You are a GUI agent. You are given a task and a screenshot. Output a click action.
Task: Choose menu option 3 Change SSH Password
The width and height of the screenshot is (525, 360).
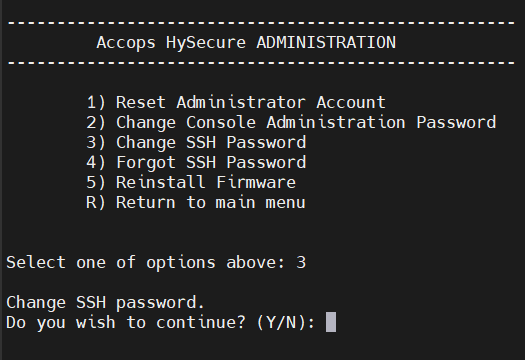196,142
